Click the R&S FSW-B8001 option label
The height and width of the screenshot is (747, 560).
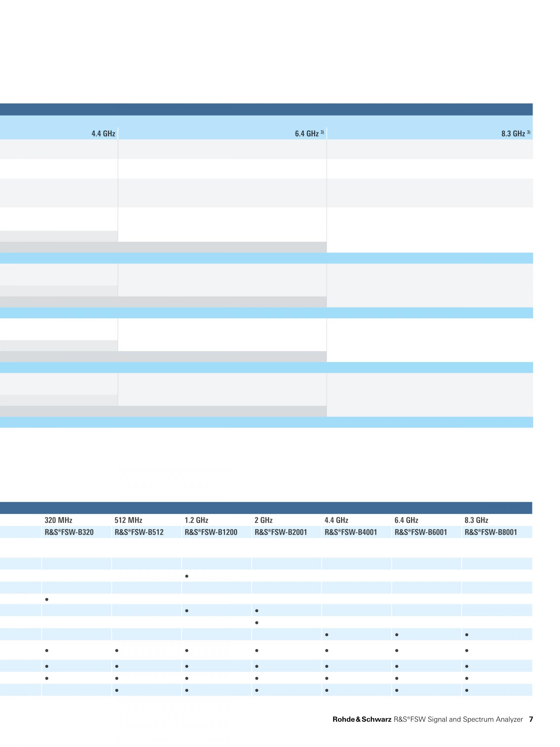point(491,533)
